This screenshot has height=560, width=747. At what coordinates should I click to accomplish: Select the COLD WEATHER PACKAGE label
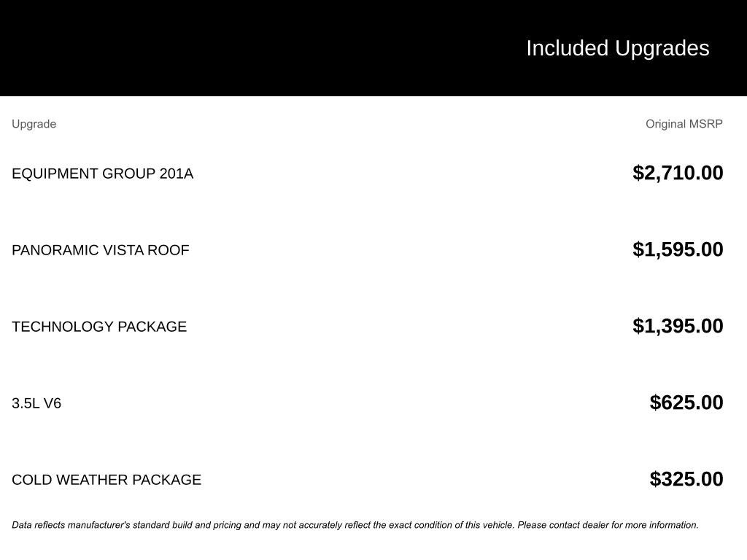(107, 480)
